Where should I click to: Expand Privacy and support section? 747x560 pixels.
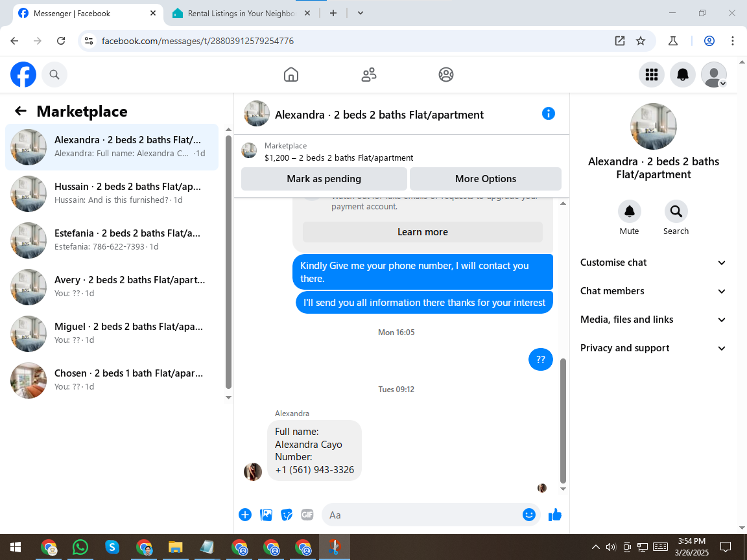653,348
